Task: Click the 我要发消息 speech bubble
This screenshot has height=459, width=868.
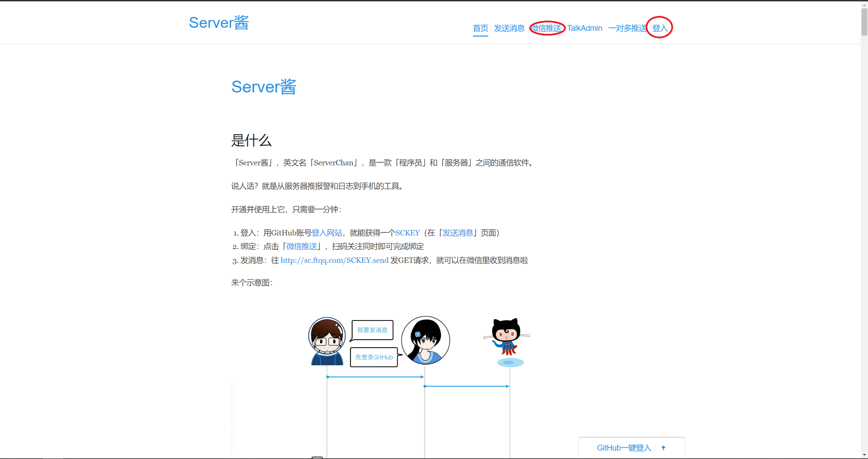Action: point(372,330)
